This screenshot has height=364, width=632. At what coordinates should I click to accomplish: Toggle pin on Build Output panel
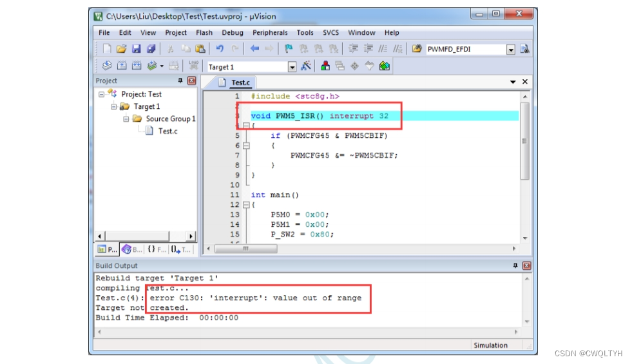(x=515, y=265)
